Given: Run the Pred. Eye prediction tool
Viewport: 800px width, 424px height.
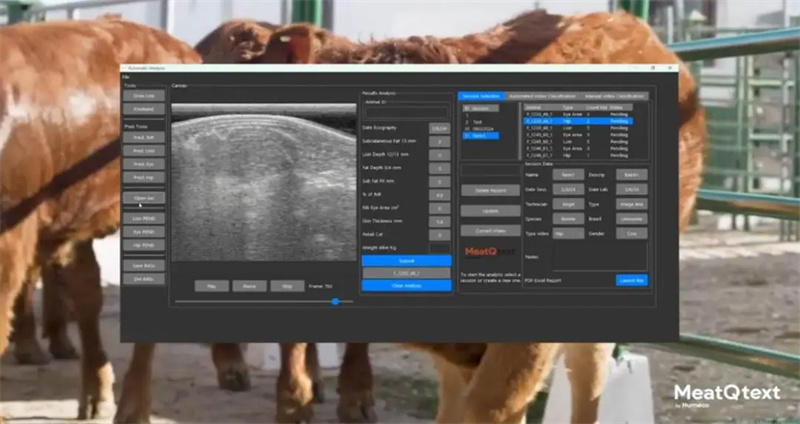Looking at the screenshot, I should click(x=143, y=163).
